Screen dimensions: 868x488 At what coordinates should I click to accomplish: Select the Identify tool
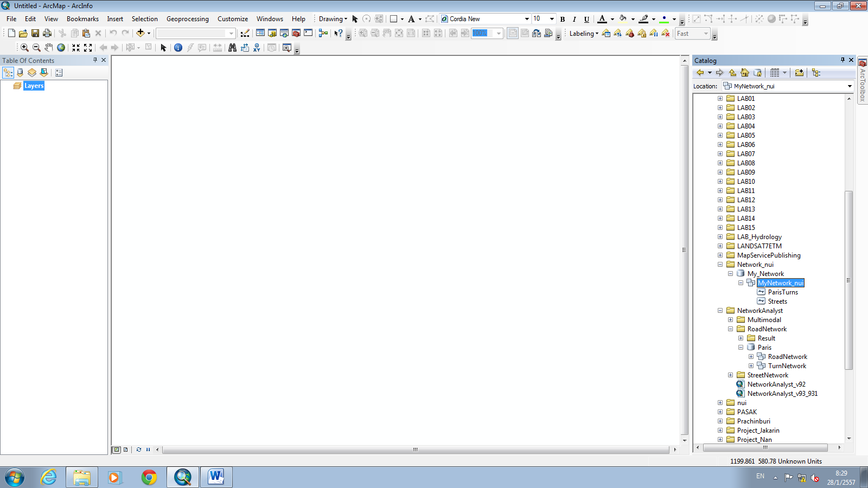pyautogui.click(x=178, y=48)
